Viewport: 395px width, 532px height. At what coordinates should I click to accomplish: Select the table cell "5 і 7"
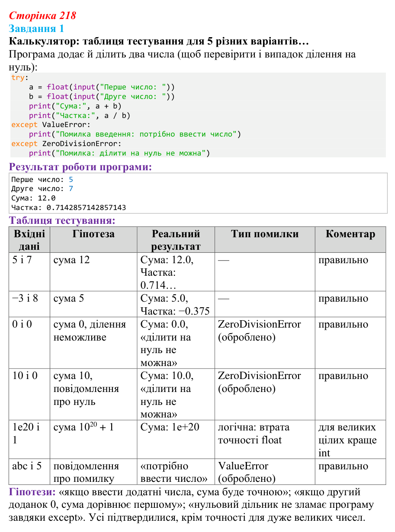click(x=29, y=272)
